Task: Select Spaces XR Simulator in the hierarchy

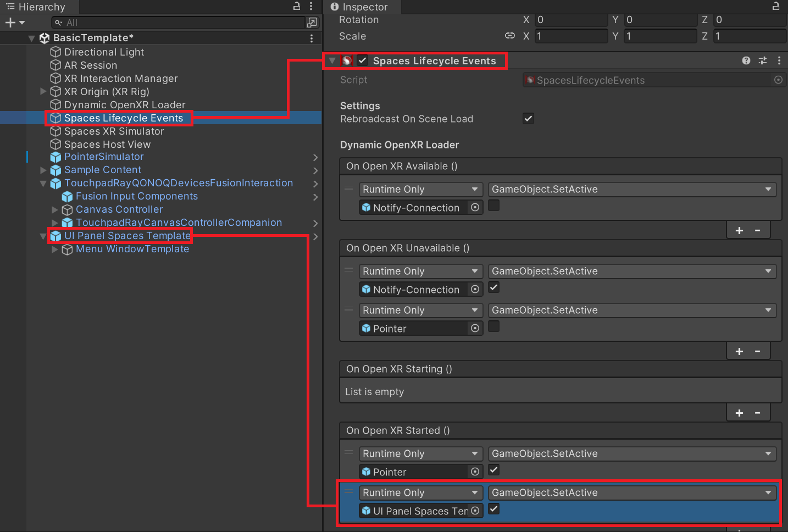Action: coord(114,131)
